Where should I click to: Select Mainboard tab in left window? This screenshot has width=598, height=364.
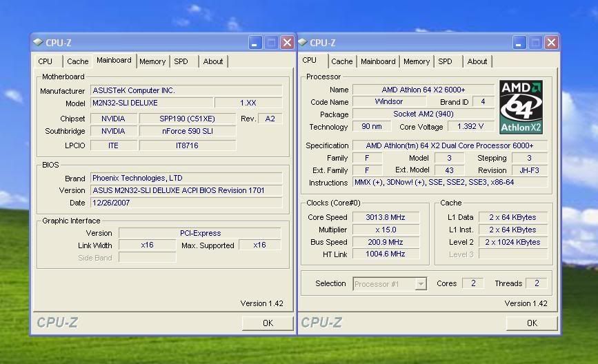(114, 60)
